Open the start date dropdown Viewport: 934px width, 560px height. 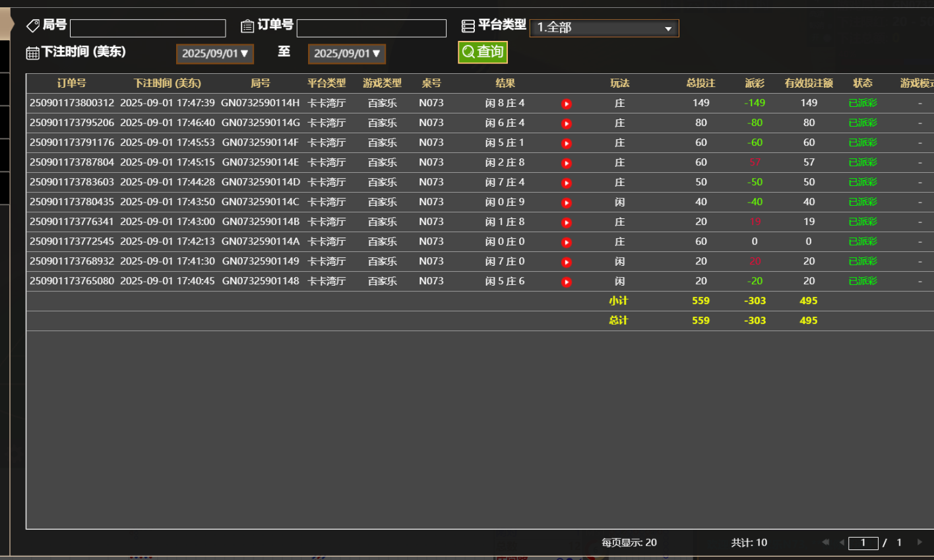click(215, 53)
